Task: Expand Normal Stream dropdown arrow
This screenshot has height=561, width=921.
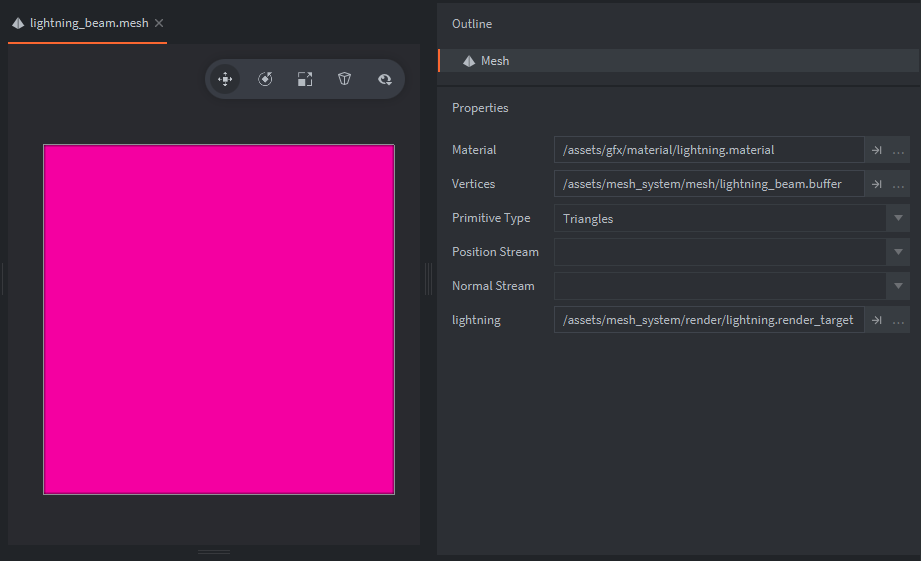Action: [x=898, y=286]
